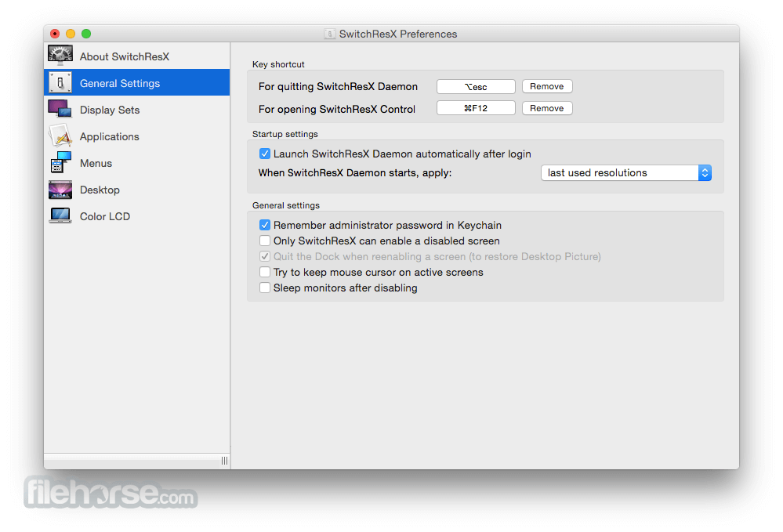The height and width of the screenshot is (532, 783).
Task: Click the title bar document proxy icon
Action: 329,34
